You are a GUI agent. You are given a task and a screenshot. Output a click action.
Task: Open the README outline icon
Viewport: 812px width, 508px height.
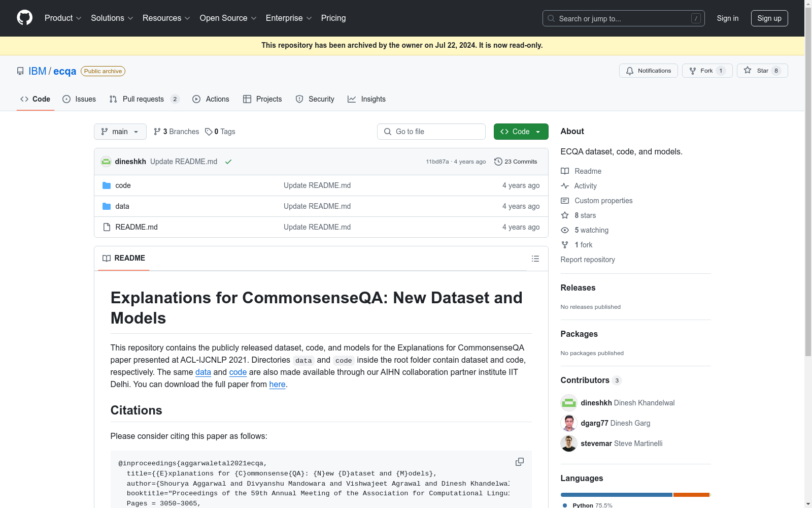point(535,259)
